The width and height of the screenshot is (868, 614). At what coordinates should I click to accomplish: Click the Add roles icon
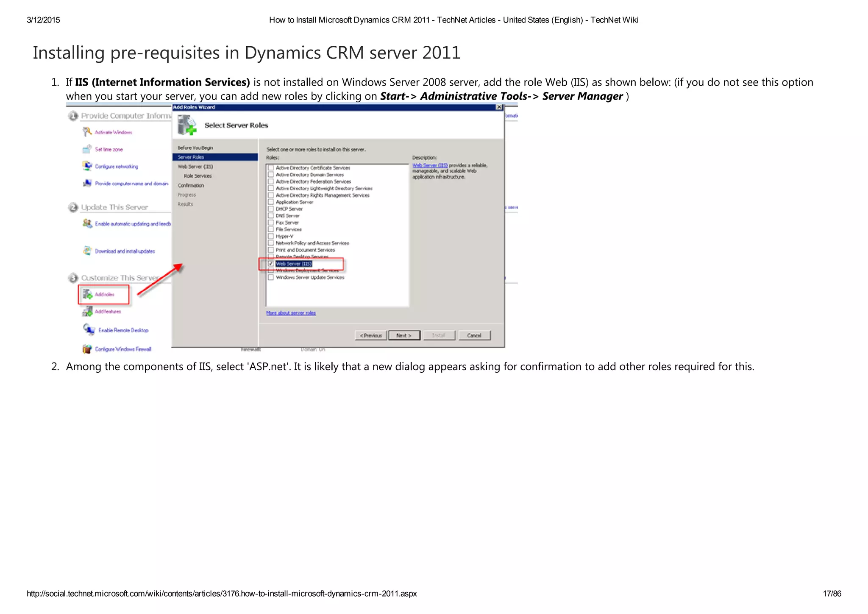coord(88,294)
